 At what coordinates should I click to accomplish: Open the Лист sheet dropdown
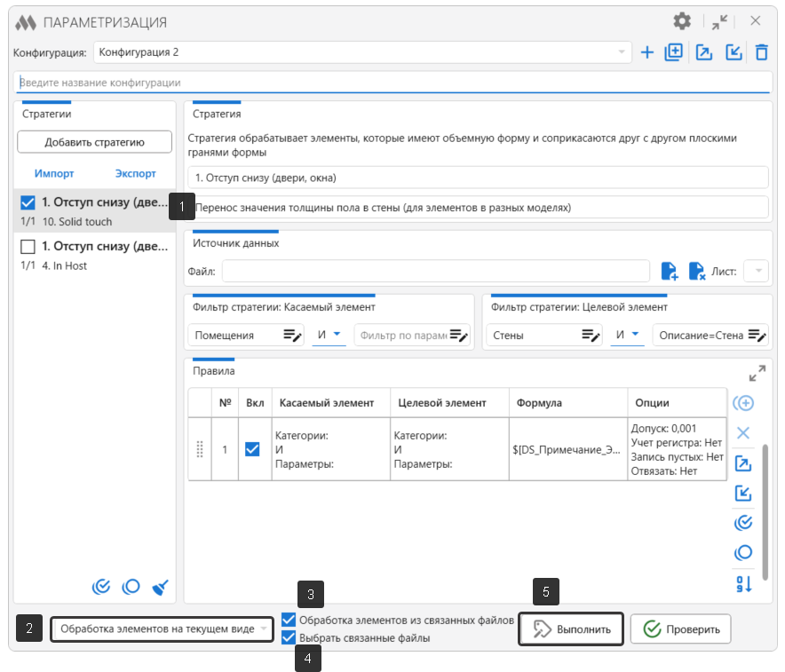tap(756, 272)
